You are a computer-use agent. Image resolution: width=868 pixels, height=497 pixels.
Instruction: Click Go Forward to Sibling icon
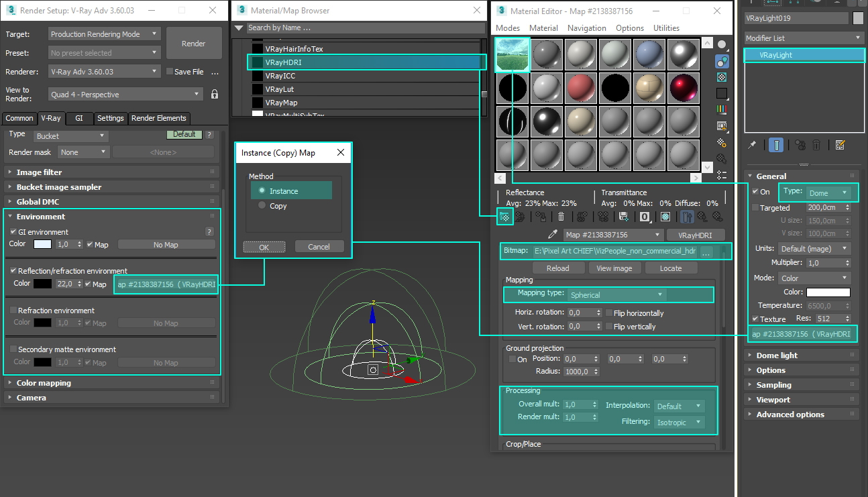(x=718, y=217)
